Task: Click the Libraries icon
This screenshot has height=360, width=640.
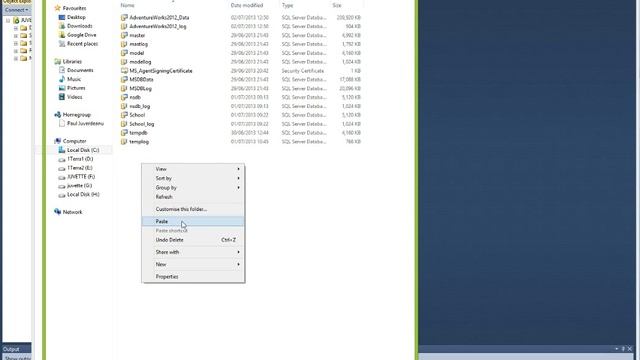Action: click(58, 61)
